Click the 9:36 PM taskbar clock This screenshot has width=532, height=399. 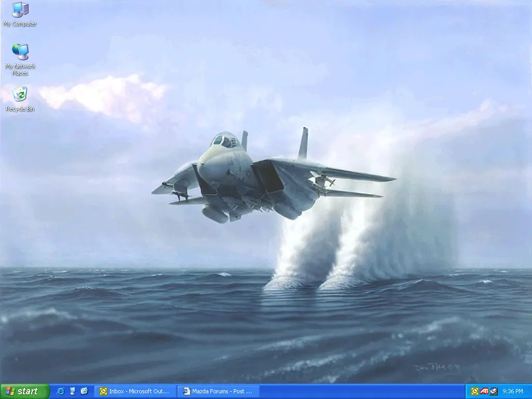(x=513, y=391)
